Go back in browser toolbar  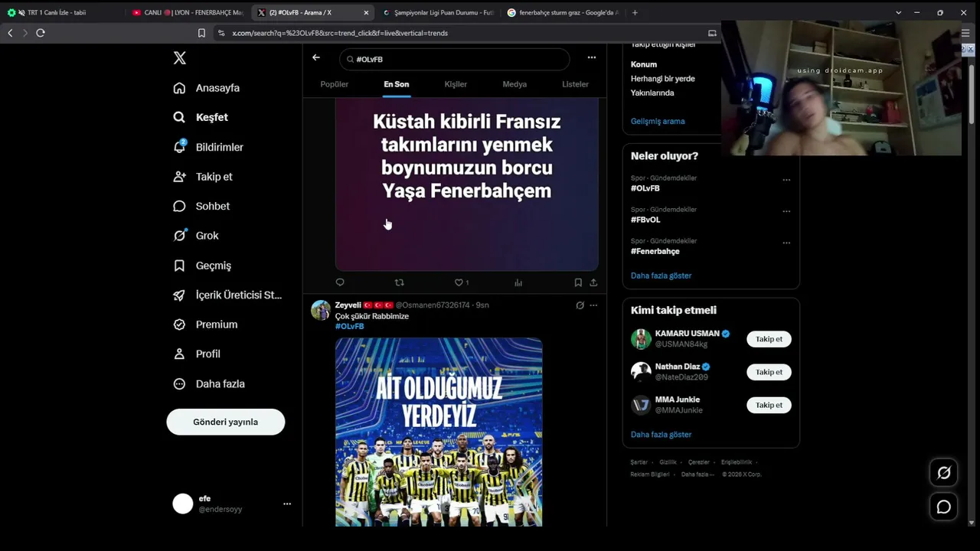point(10,33)
